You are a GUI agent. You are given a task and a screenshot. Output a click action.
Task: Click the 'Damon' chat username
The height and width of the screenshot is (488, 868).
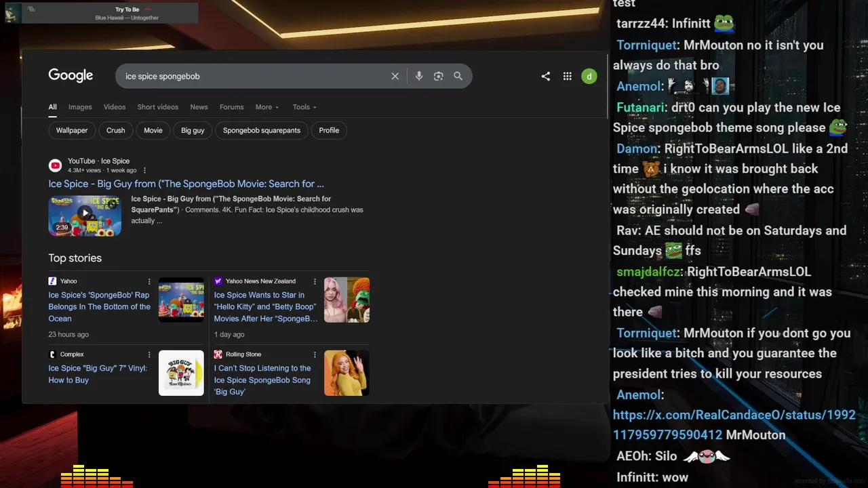637,148
